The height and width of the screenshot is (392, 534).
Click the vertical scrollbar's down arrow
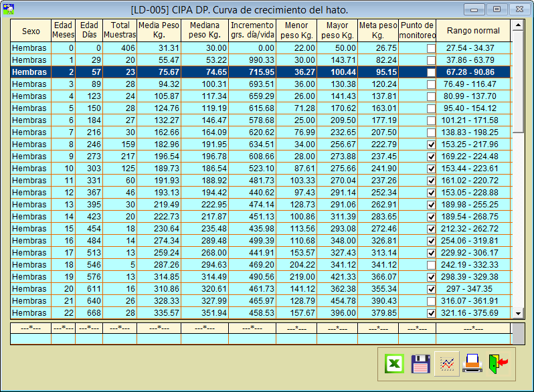[517, 313]
